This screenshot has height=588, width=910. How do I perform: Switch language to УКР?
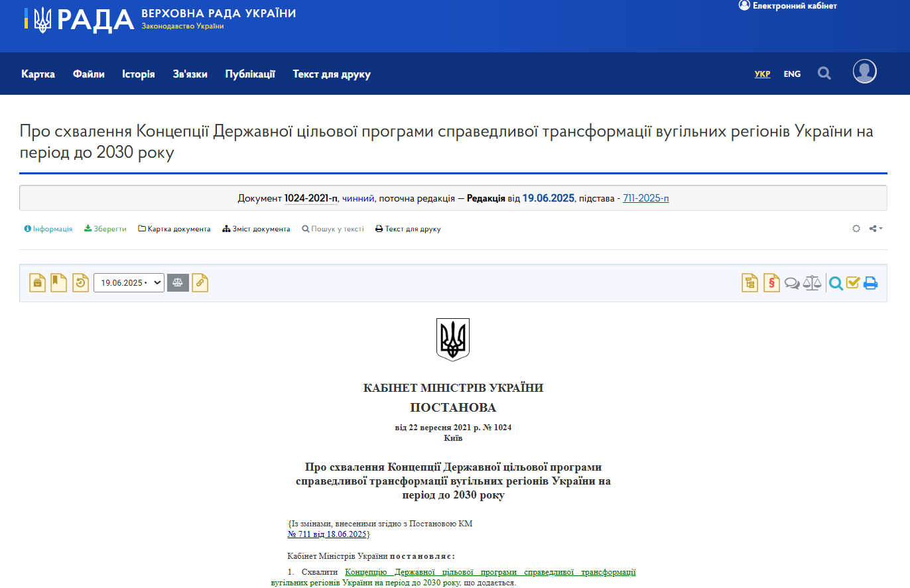pos(763,74)
